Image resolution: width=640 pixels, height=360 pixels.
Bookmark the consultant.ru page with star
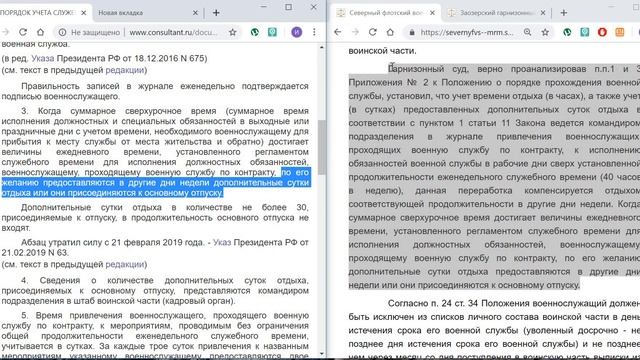point(233,32)
